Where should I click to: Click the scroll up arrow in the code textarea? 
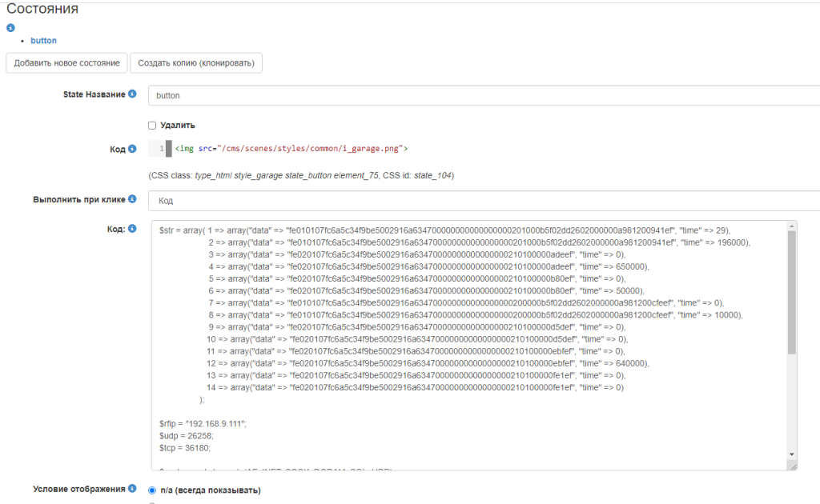[792, 226]
